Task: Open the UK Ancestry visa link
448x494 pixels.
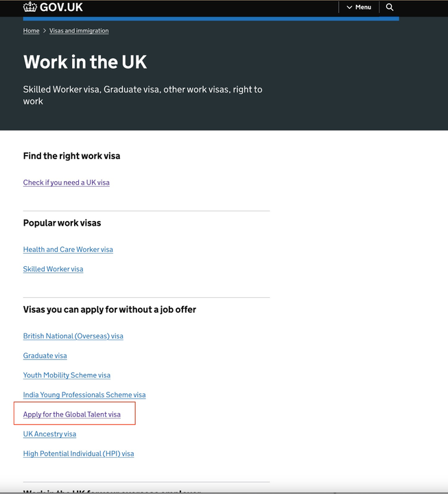Action: 49,434
